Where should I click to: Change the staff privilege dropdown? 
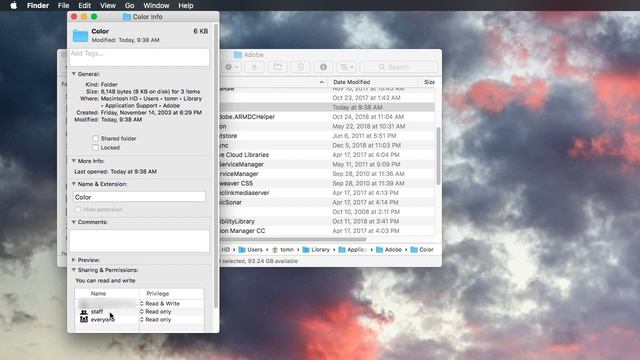coord(156,311)
